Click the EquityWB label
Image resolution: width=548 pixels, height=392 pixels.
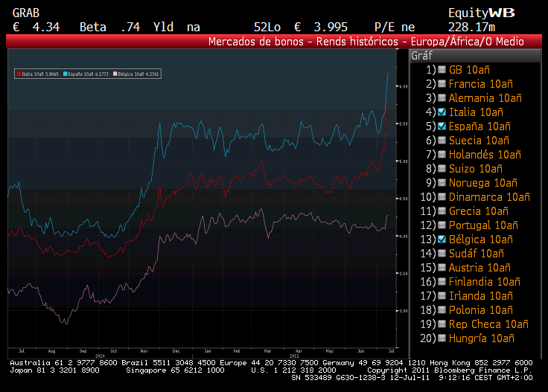click(481, 13)
